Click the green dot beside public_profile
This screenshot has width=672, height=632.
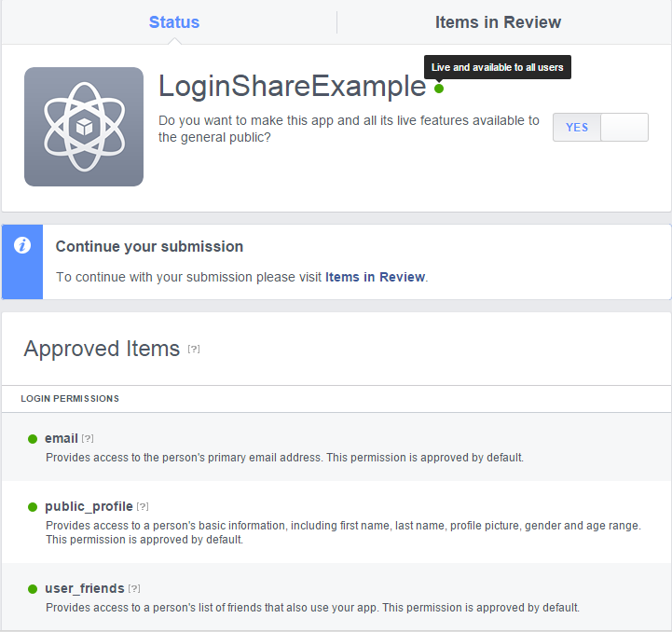[x=33, y=507]
